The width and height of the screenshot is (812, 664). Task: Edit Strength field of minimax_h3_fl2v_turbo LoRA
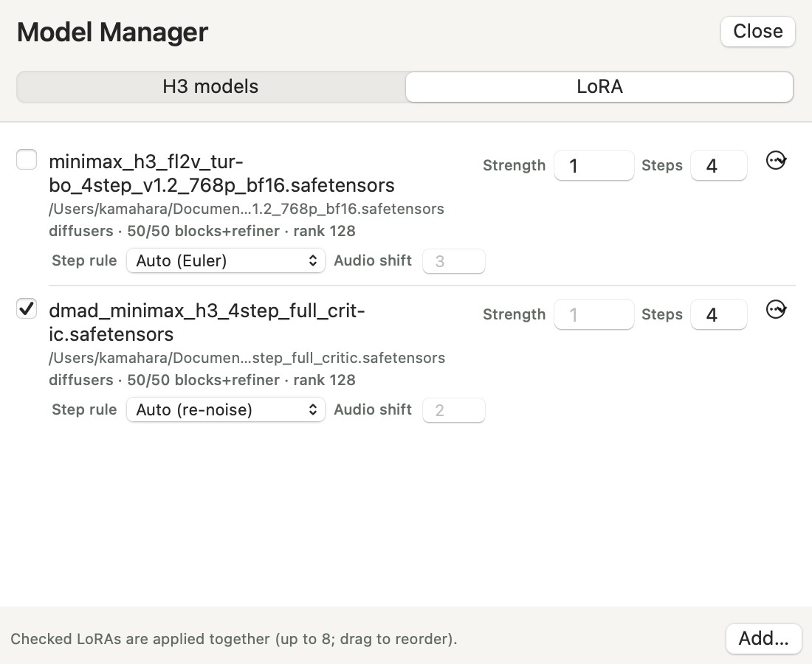tap(594, 165)
